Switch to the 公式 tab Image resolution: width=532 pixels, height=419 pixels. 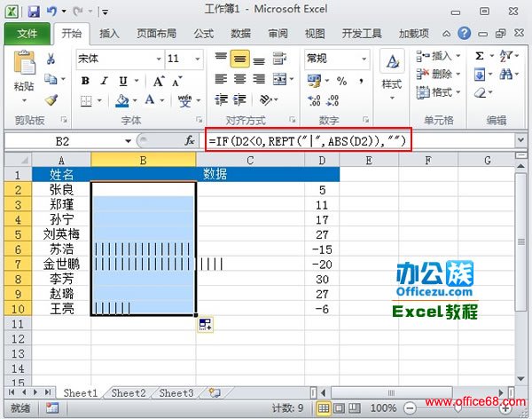(x=204, y=34)
